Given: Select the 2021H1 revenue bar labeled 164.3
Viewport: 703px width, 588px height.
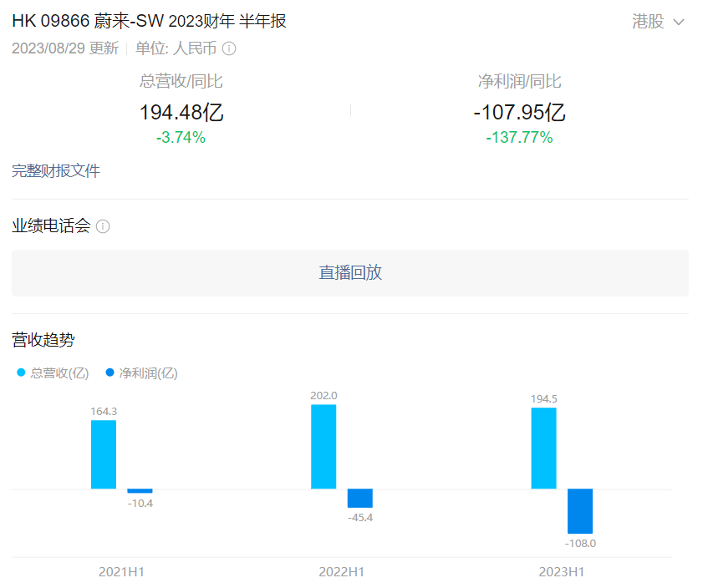Looking at the screenshot, I should [x=104, y=454].
